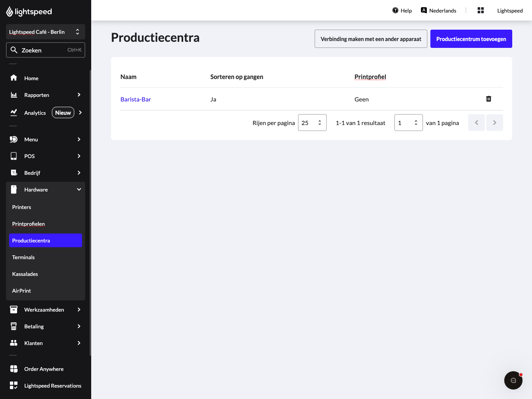
Task: Open the chat support bubble
Action: [513, 380]
